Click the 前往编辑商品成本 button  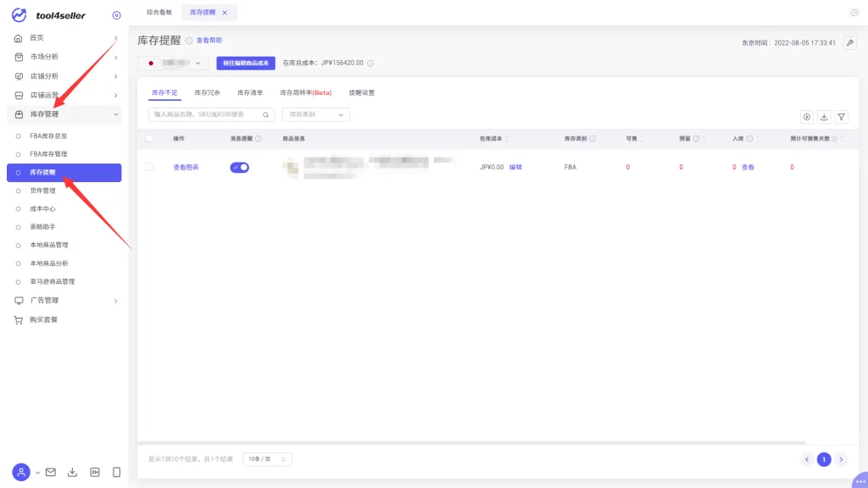[x=246, y=63]
